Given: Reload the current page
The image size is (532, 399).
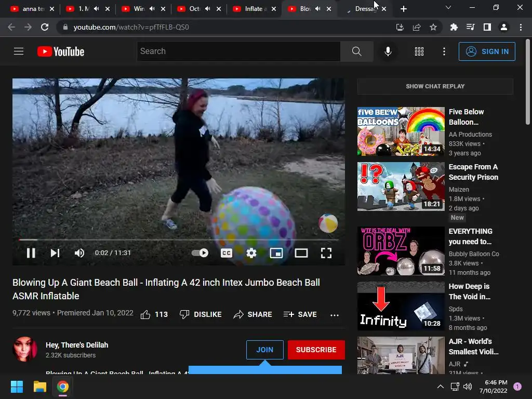Looking at the screenshot, I should pyautogui.click(x=45, y=27).
